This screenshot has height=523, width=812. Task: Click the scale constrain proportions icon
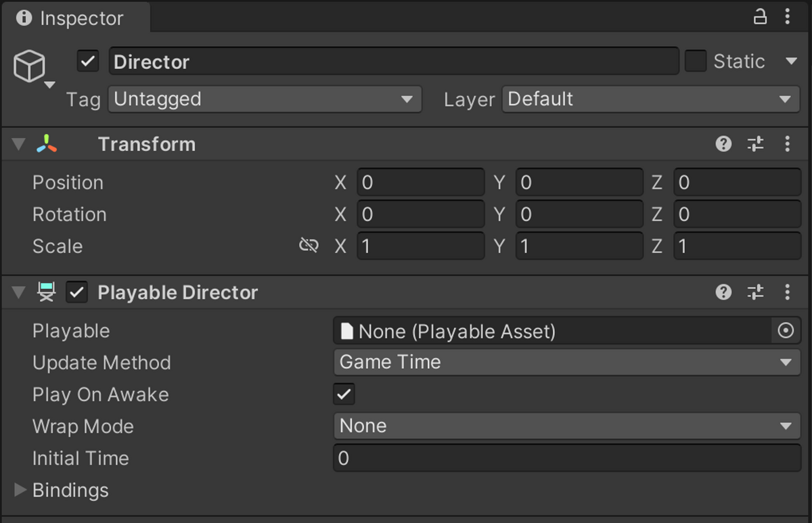[309, 245]
